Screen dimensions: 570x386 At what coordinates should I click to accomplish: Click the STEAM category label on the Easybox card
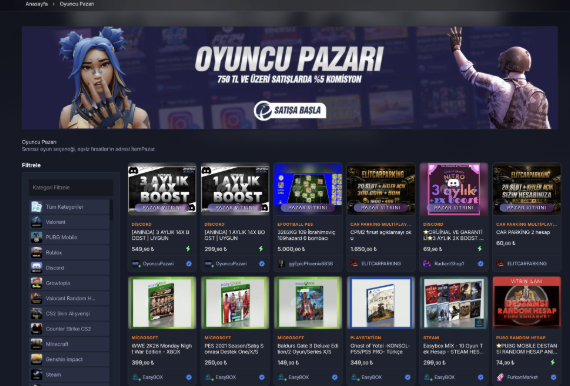[431, 338]
